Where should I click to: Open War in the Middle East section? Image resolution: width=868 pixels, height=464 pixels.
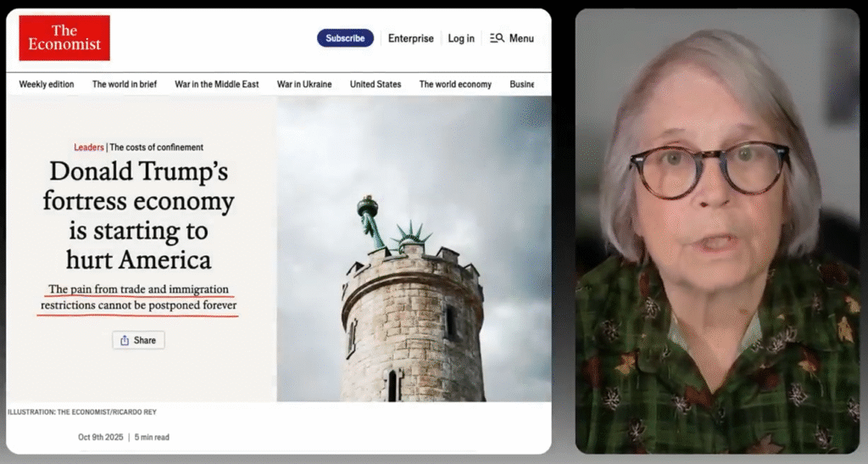(216, 84)
